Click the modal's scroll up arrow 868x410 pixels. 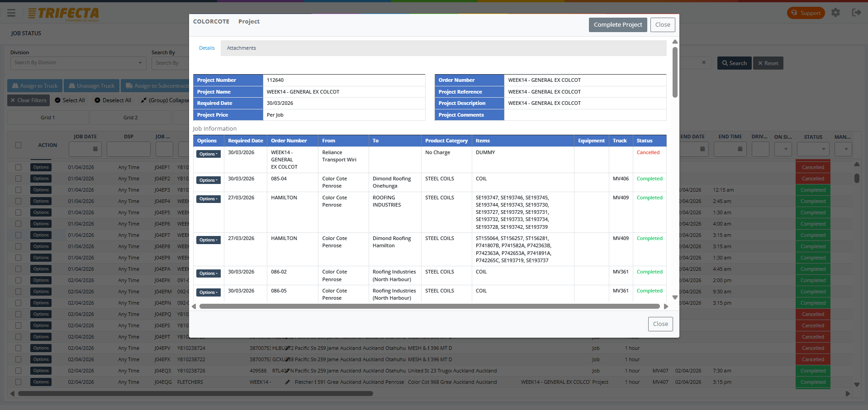tap(675, 42)
